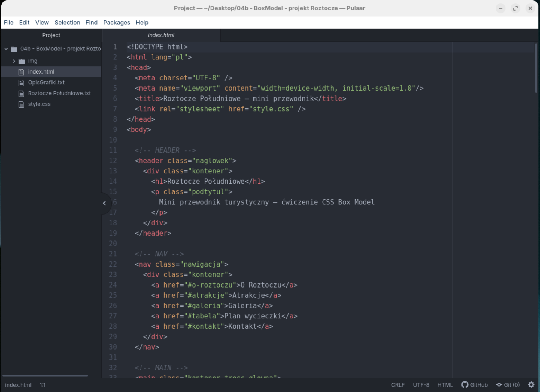Open the Find menu
Image resolution: width=540 pixels, height=392 pixels.
pyautogui.click(x=92, y=23)
